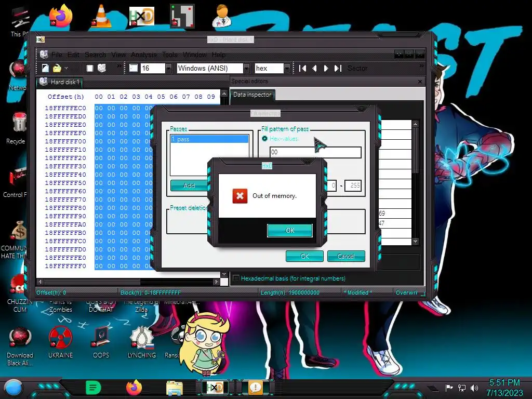
Task: Go to previous sector arrow
Action: pos(314,69)
